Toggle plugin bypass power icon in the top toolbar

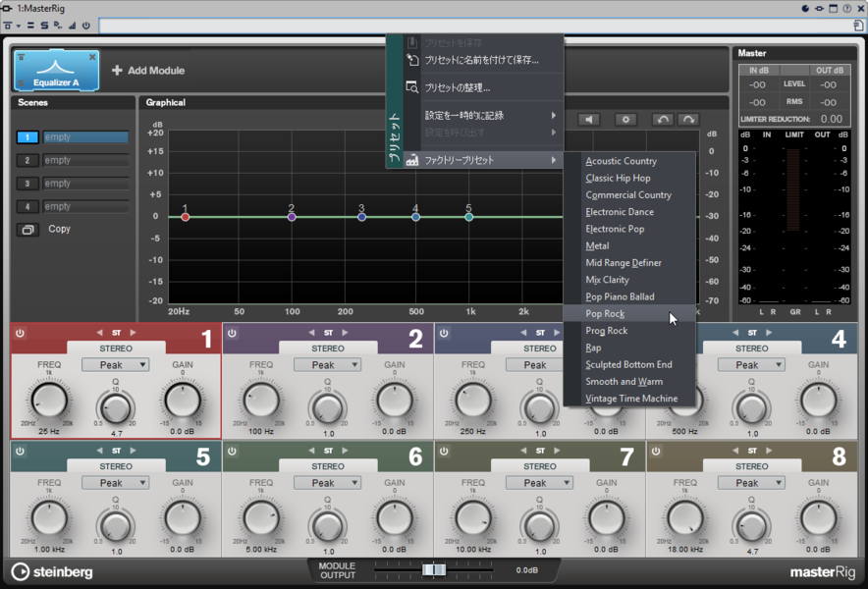85,26
